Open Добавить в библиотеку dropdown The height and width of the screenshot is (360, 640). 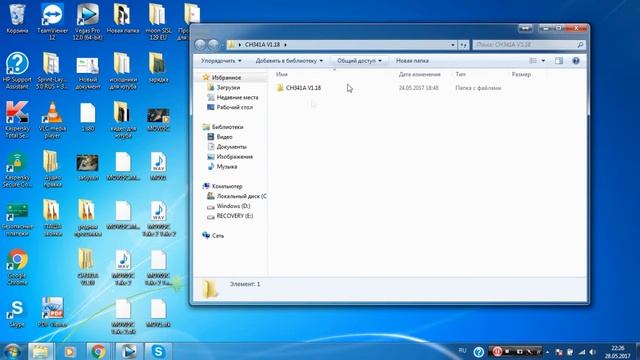(x=289, y=61)
